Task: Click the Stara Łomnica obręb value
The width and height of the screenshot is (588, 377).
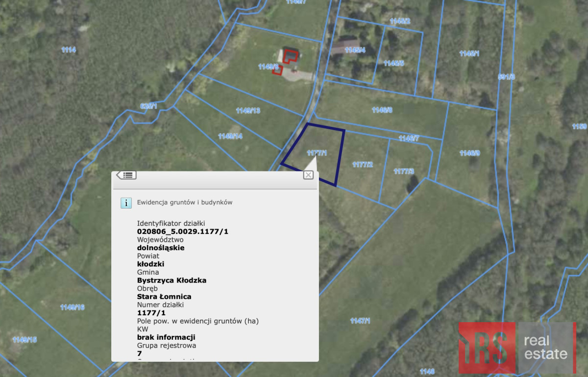Action: pos(164,297)
